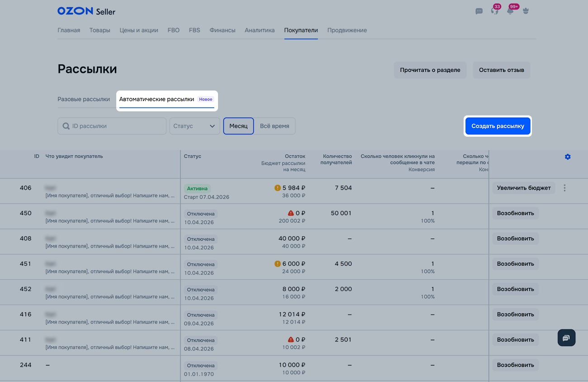Viewport: 588px width, 382px height.
Task: Open table column settings gear
Action: pos(568,157)
